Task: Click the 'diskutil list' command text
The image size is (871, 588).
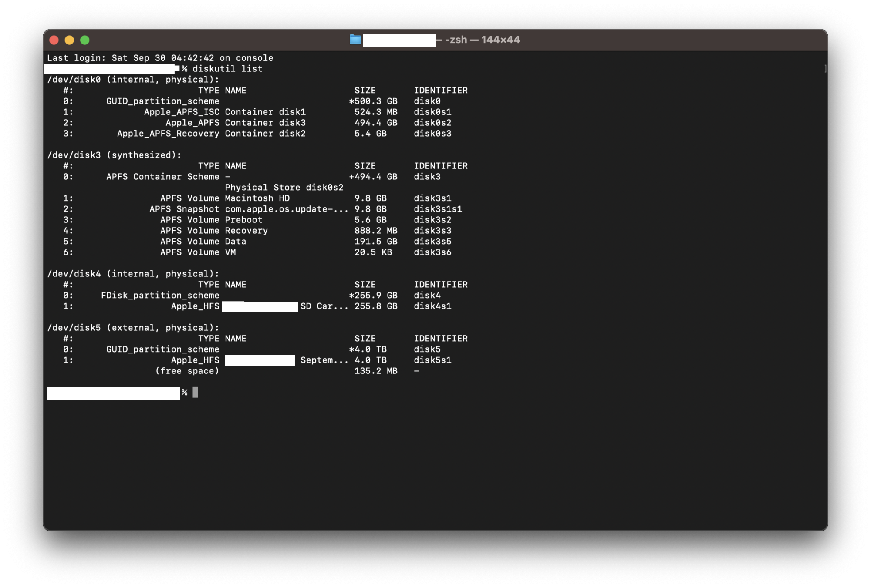Action: (x=227, y=69)
